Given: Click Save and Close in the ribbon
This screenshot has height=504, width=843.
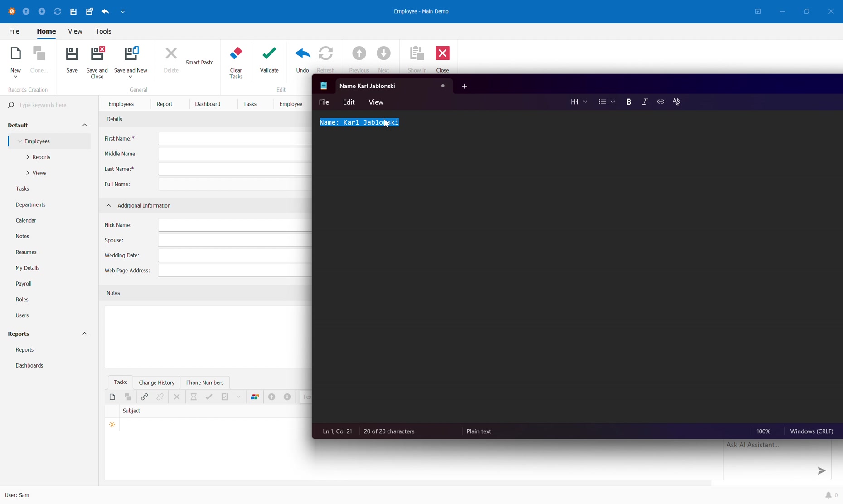Looking at the screenshot, I should tap(97, 63).
